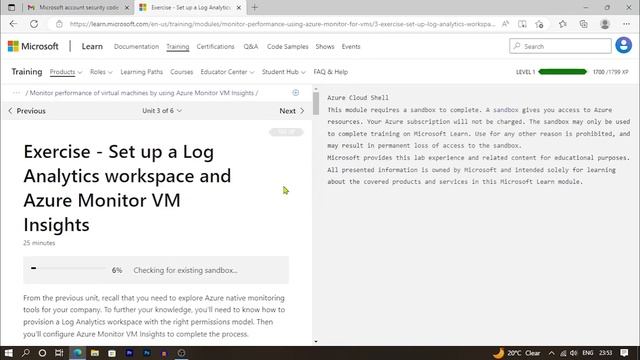Click the ENG language indicator
Screen dimensions: 640x360
point(588,353)
